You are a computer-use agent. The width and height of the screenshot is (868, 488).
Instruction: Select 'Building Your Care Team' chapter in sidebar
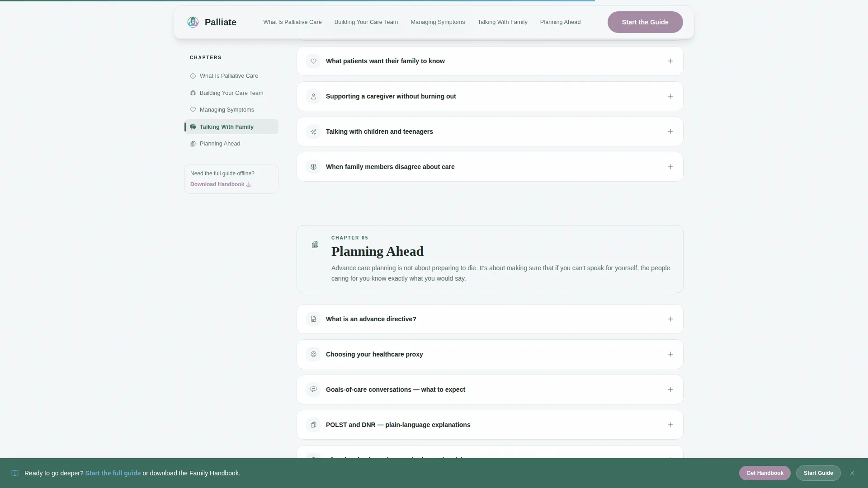point(231,93)
